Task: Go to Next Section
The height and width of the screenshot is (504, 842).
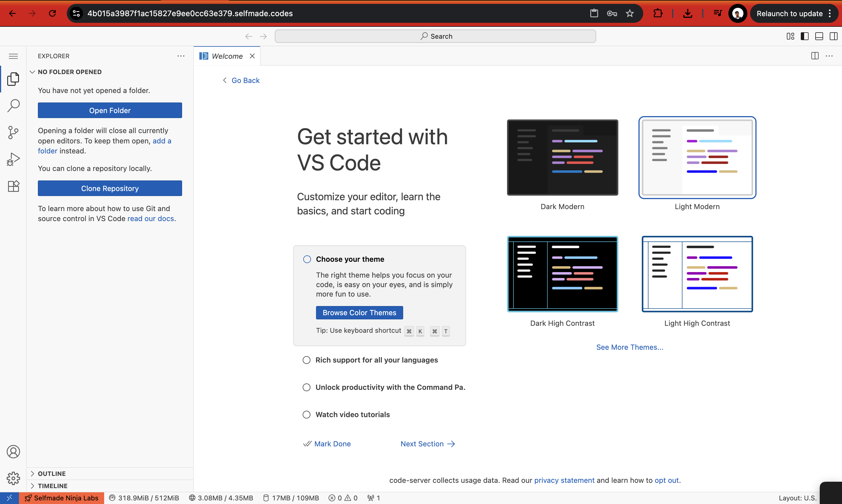Action: tap(428, 444)
